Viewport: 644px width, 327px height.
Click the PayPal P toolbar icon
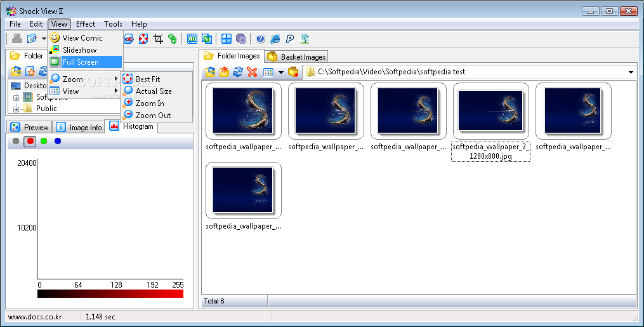290,39
